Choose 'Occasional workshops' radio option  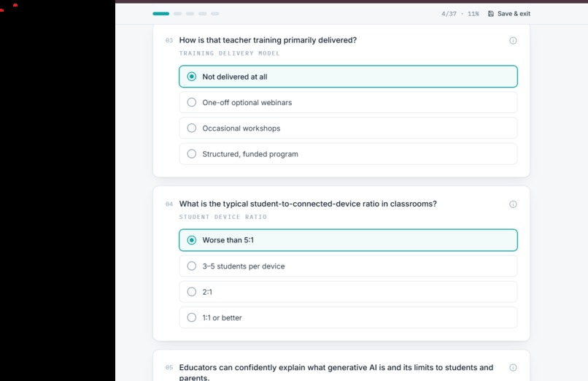[348, 128]
